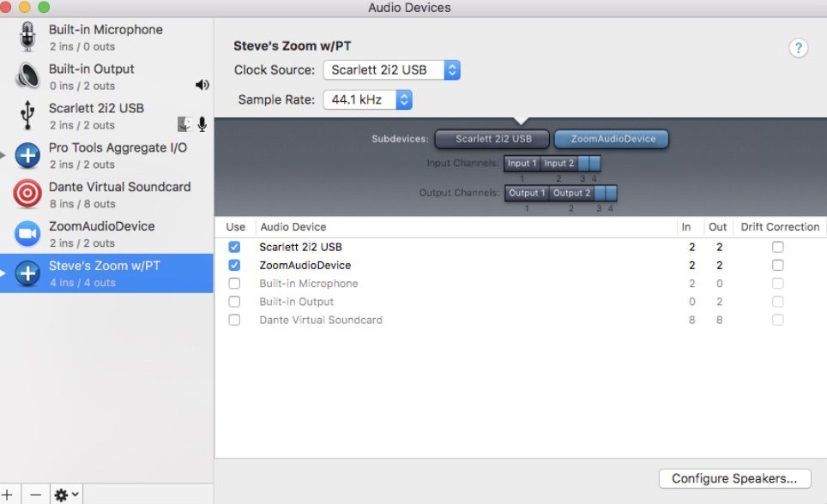
Task: Open help with the question mark button
Action: point(798,48)
